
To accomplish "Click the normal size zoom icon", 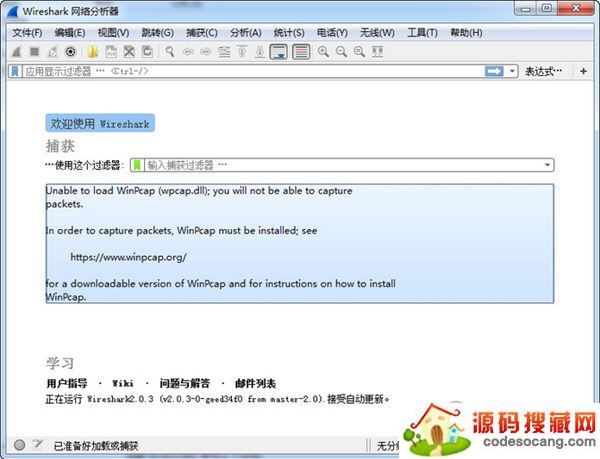I will click(359, 52).
